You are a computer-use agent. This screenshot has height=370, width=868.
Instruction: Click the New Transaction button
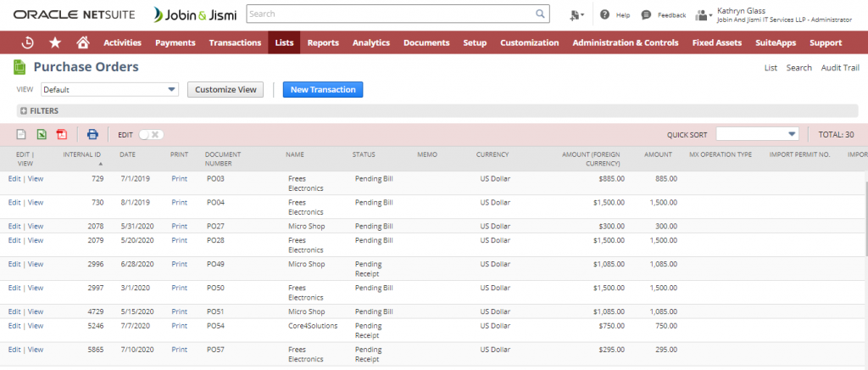[322, 89]
